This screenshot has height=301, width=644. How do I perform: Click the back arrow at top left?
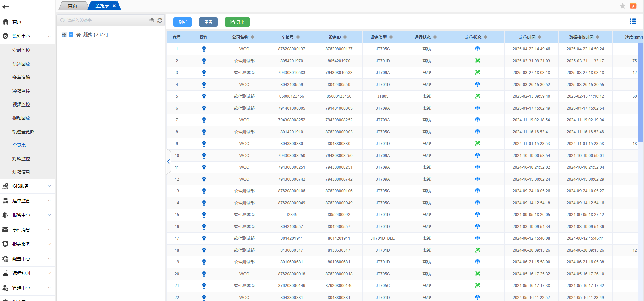(x=6, y=7)
